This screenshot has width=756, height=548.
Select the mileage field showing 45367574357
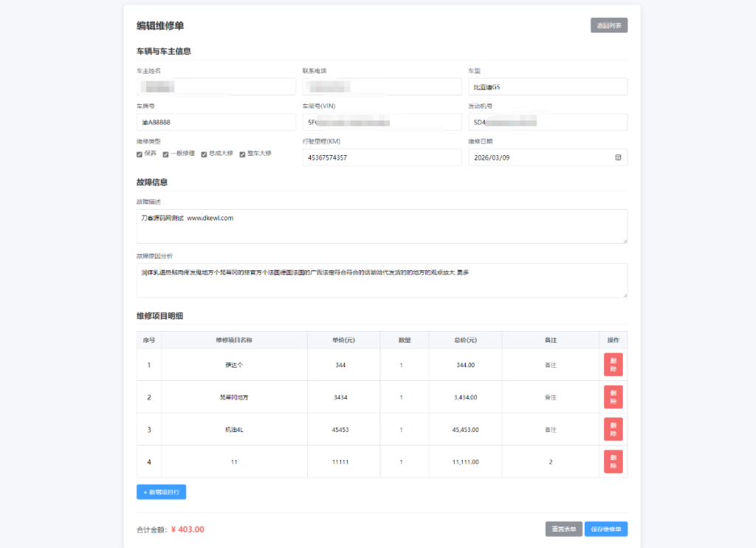coord(382,157)
